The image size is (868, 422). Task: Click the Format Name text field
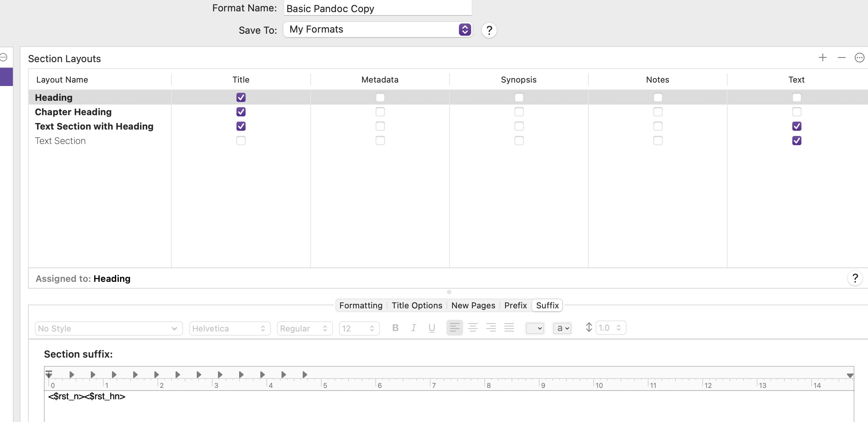click(377, 8)
